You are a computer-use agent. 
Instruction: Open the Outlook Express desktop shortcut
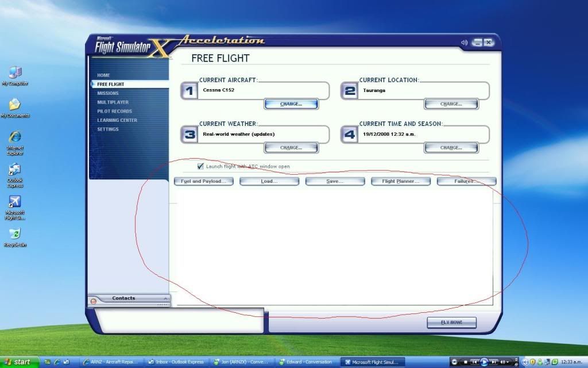(15, 171)
